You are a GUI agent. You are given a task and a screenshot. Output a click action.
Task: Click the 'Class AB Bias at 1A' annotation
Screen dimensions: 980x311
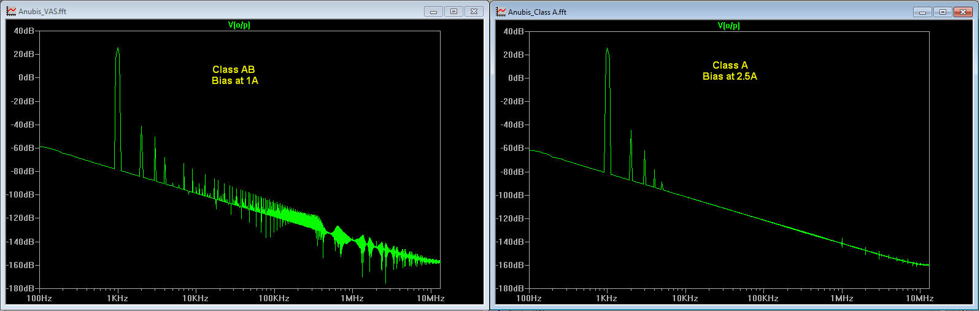tap(234, 75)
